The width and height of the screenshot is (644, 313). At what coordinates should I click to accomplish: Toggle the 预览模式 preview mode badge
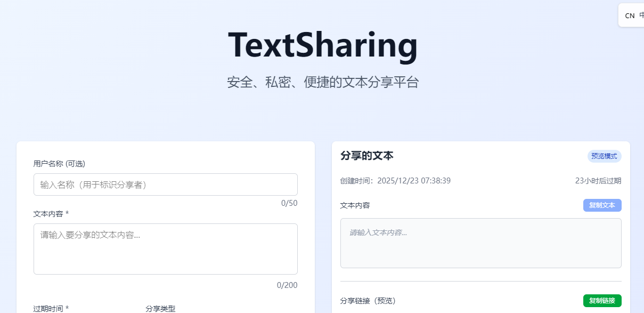click(604, 156)
